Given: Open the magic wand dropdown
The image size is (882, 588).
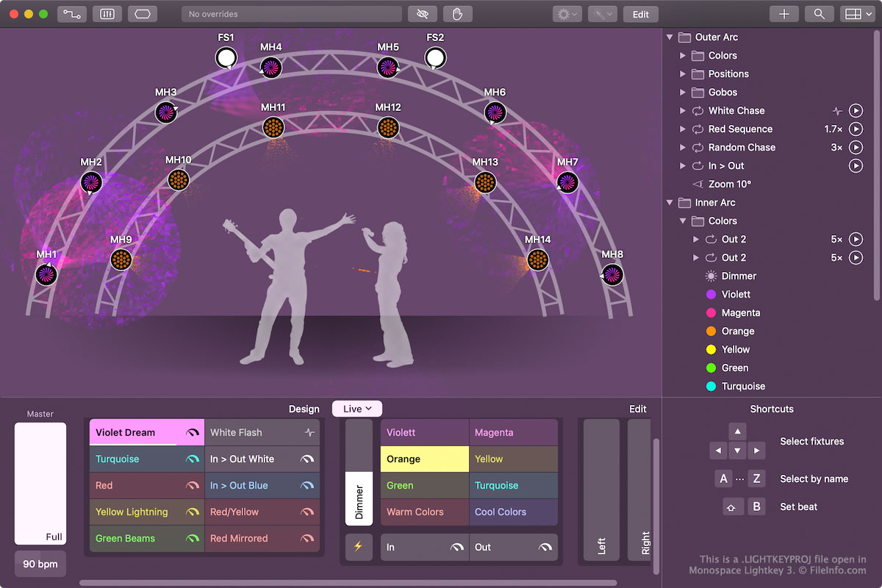Looking at the screenshot, I should click(602, 14).
